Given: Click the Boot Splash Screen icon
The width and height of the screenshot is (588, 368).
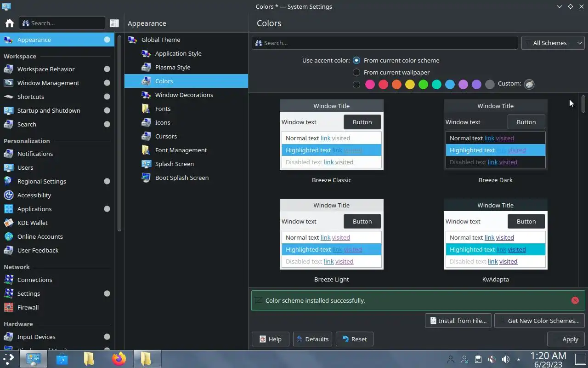Looking at the screenshot, I should click(146, 178).
